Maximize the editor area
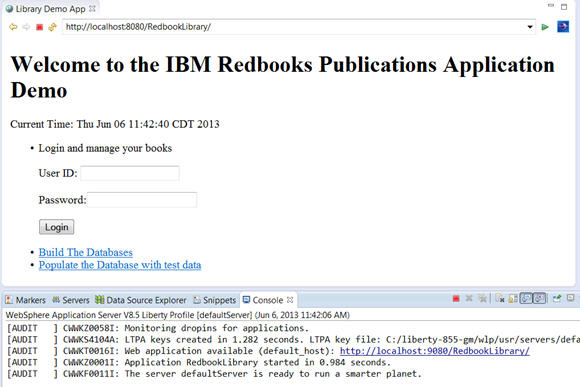 point(564,6)
